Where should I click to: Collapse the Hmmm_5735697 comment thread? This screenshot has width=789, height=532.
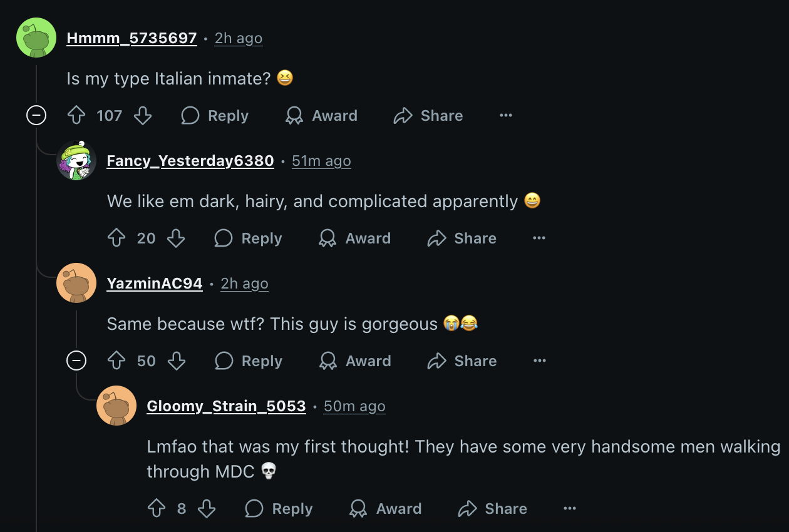36,115
